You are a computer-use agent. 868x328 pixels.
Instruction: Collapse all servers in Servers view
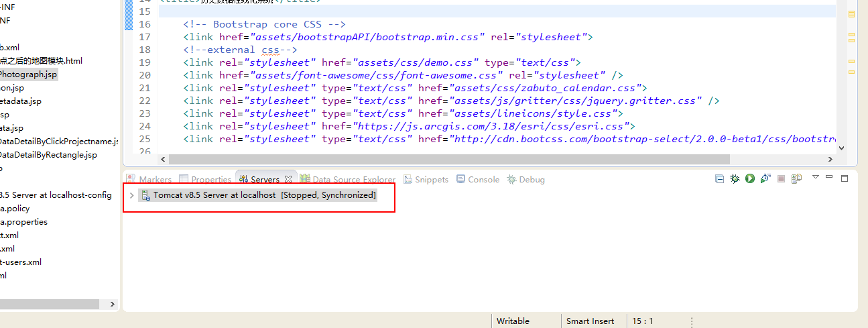click(719, 179)
